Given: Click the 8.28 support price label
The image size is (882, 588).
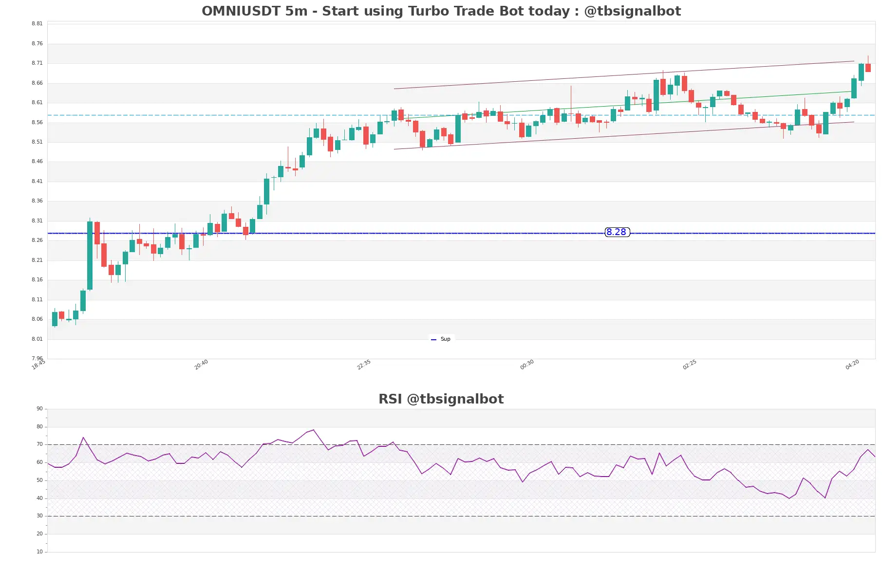Looking at the screenshot, I should coord(617,232).
